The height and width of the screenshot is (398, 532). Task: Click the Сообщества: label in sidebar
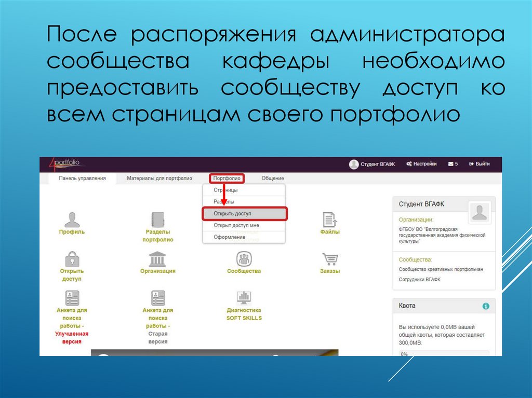pyautogui.click(x=415, y=259)
